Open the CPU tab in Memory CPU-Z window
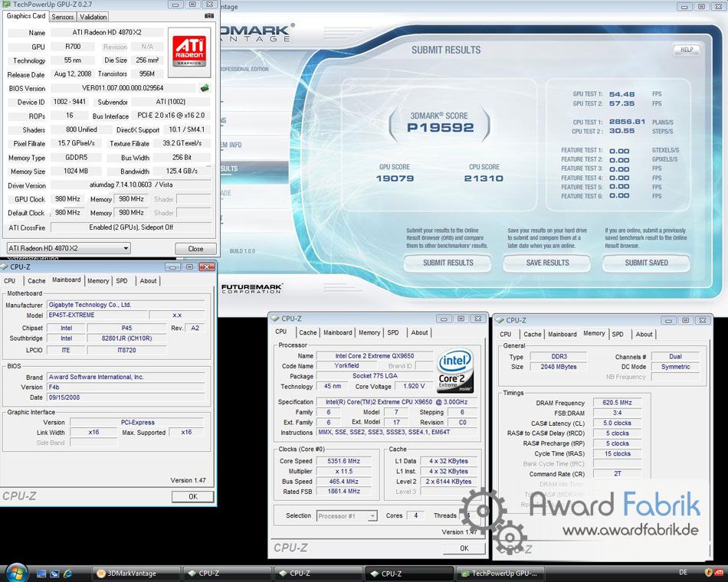 pos(506,334)
